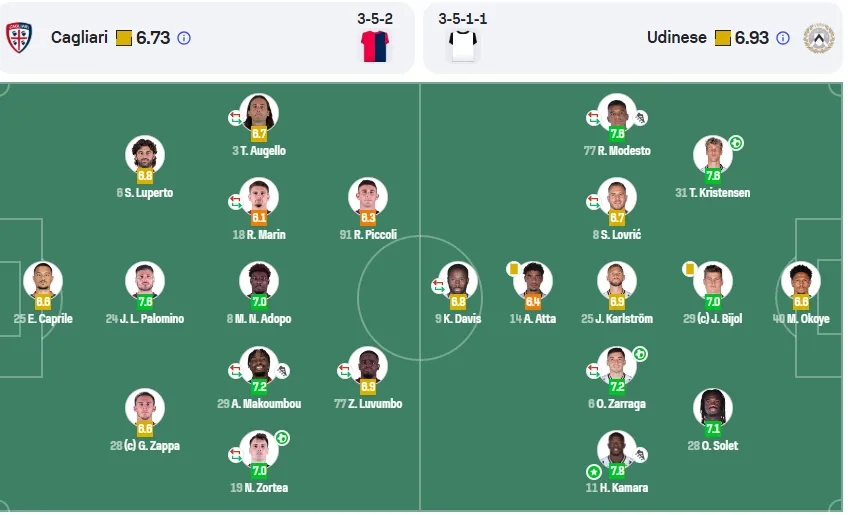The height and width of the screenshot is (515, 848).
Task: Click Cagliari team name
Action: (x=80, y=37)
